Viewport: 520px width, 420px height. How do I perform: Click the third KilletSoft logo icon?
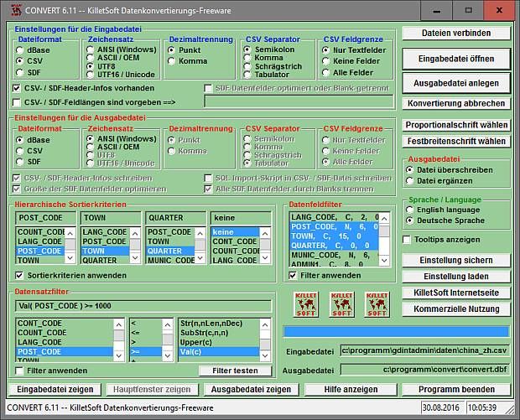[377, 304]
